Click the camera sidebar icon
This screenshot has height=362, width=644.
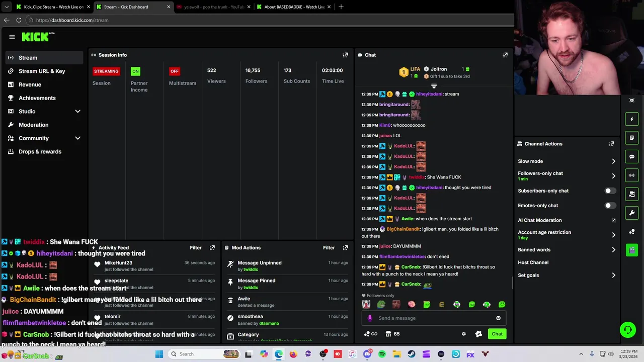(x=632, y=194)
